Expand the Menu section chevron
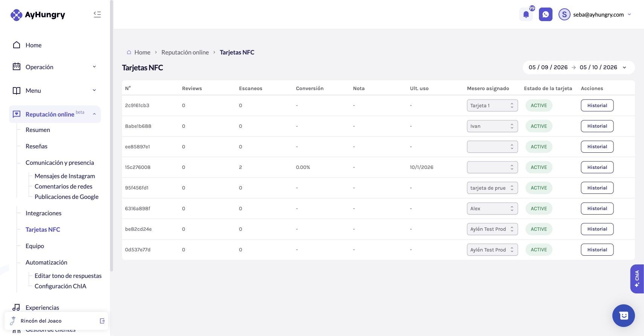 pos(94,91)
